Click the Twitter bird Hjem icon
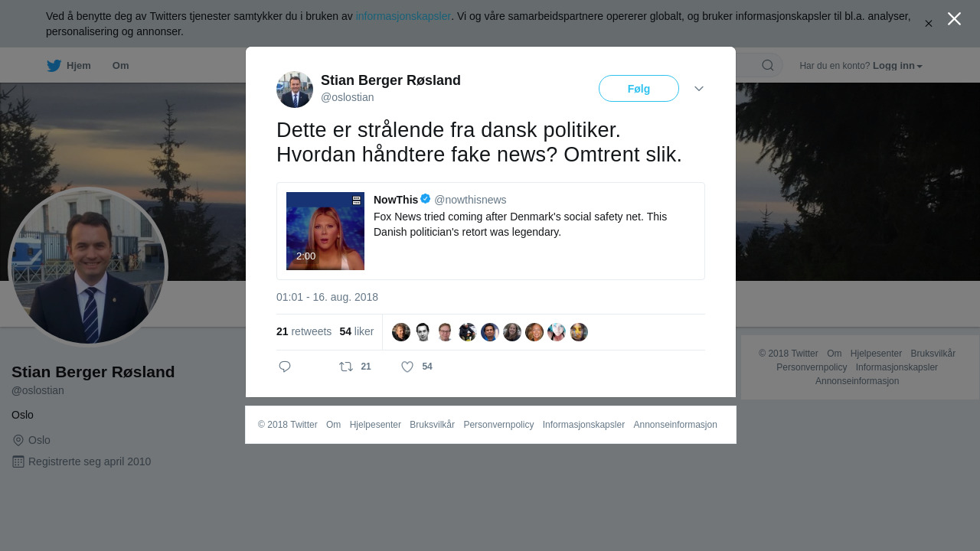Viewport: 980px width, 551px height. point(54,66)
